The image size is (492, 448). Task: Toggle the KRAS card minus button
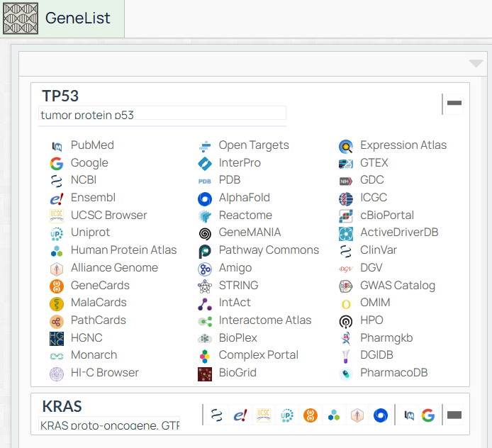point(454,415)
